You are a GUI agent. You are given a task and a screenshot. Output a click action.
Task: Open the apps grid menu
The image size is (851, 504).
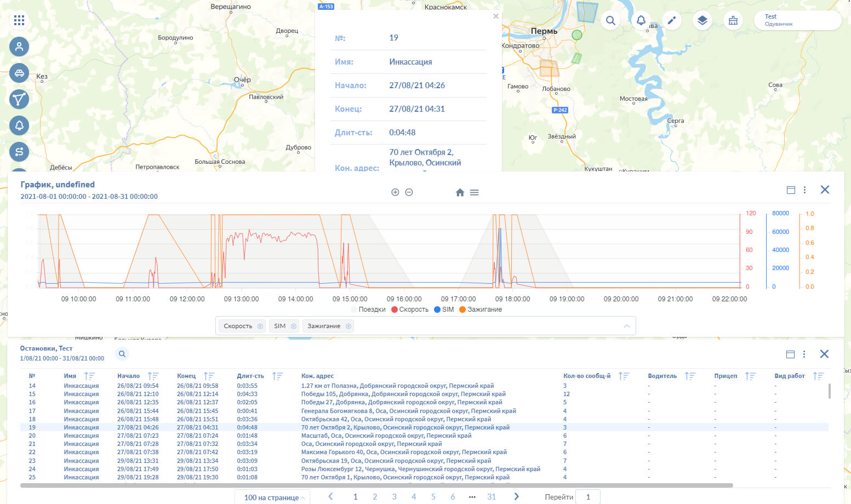pos(19,21)
